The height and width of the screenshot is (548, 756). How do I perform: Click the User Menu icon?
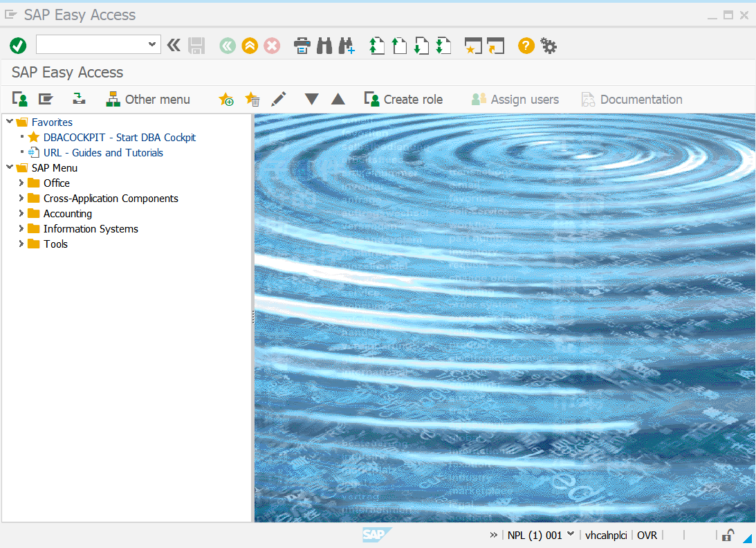pos(20,99)
